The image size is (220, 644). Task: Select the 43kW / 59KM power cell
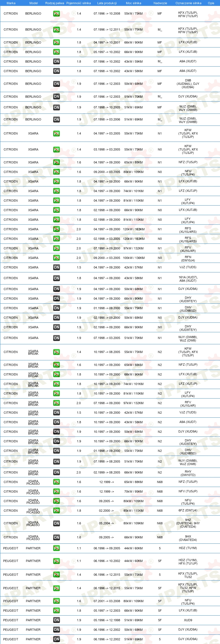coord(134,62)
